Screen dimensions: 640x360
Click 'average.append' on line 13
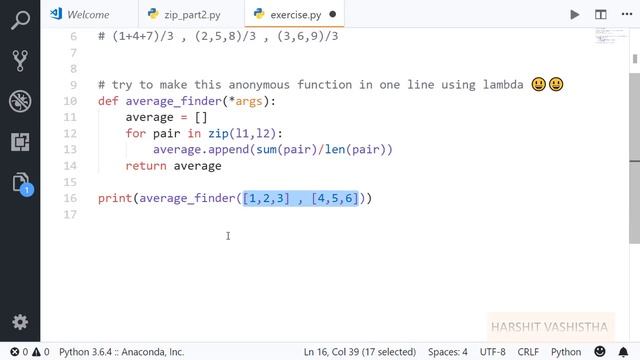pos(201,150)
